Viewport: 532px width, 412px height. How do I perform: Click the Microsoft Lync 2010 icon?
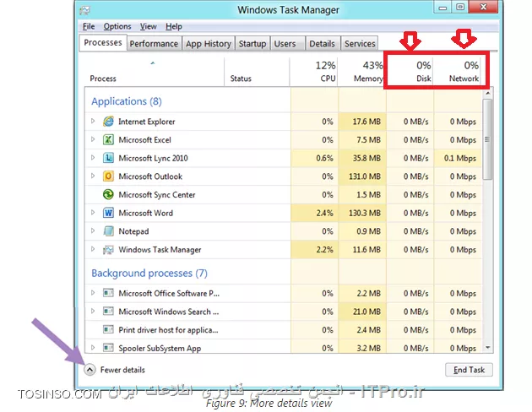pyautogui.click(x=108, y=158)
